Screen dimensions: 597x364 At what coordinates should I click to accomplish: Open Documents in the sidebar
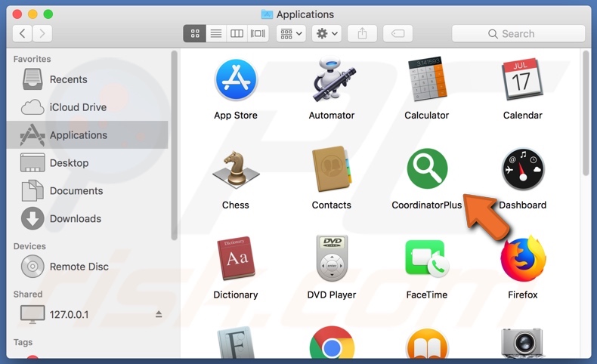88,190
